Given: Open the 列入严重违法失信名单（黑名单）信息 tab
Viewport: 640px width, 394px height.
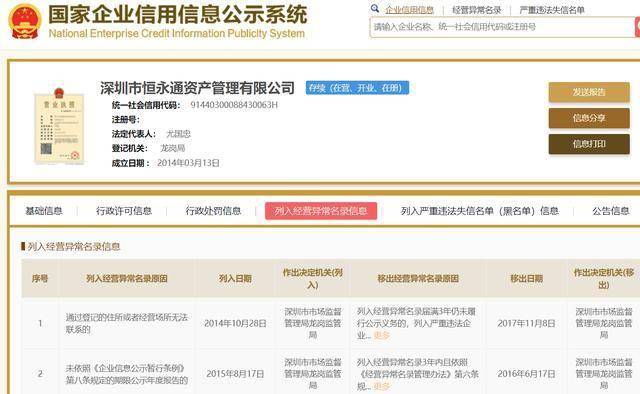Looking at the screenshot, I should click(x=480, y=211).
